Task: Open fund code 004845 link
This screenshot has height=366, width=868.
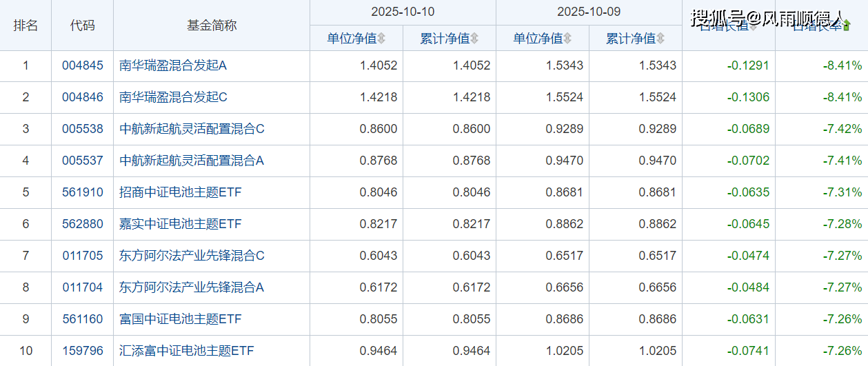Action: click(x=82, y=66)
